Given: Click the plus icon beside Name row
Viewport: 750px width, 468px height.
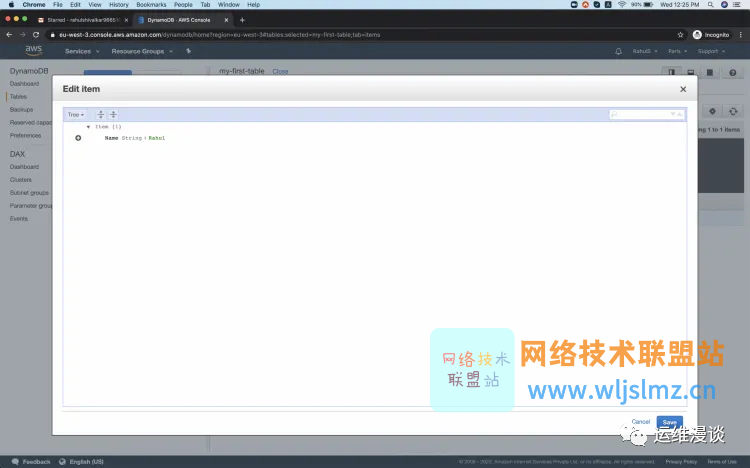Looking at the screenshot, I should click(78, 138).
